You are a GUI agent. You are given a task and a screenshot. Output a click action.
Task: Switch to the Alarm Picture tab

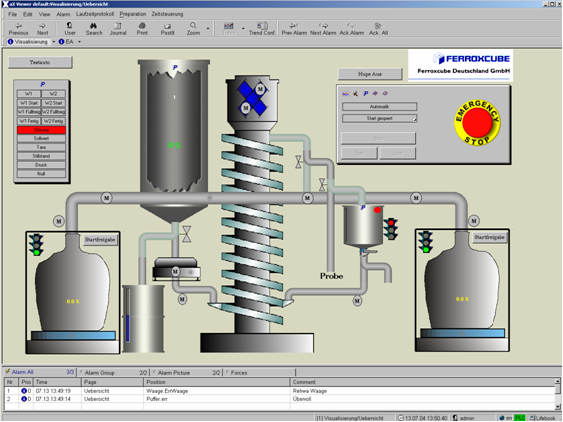click(187, 373)
